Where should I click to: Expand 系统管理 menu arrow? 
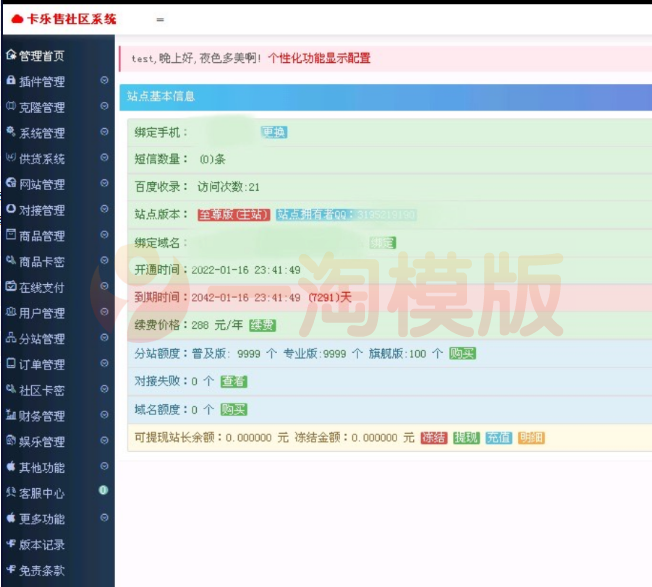(x=104, y=132)
